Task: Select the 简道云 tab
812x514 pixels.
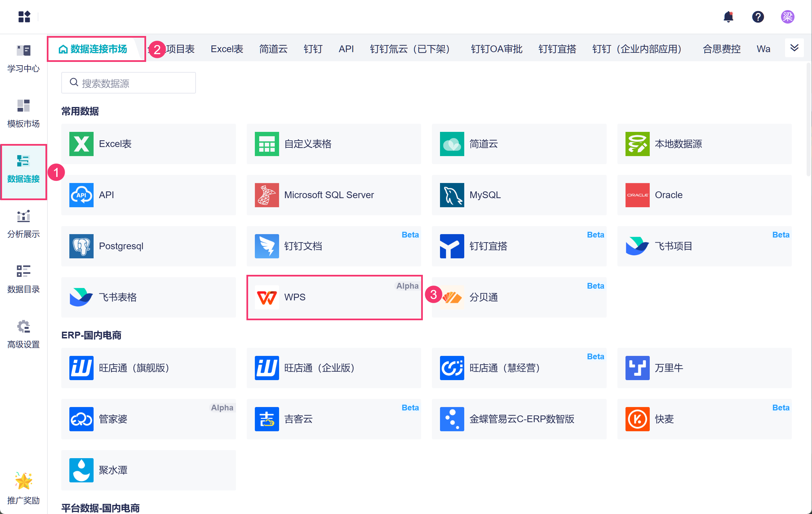Action: coord(273,49)
